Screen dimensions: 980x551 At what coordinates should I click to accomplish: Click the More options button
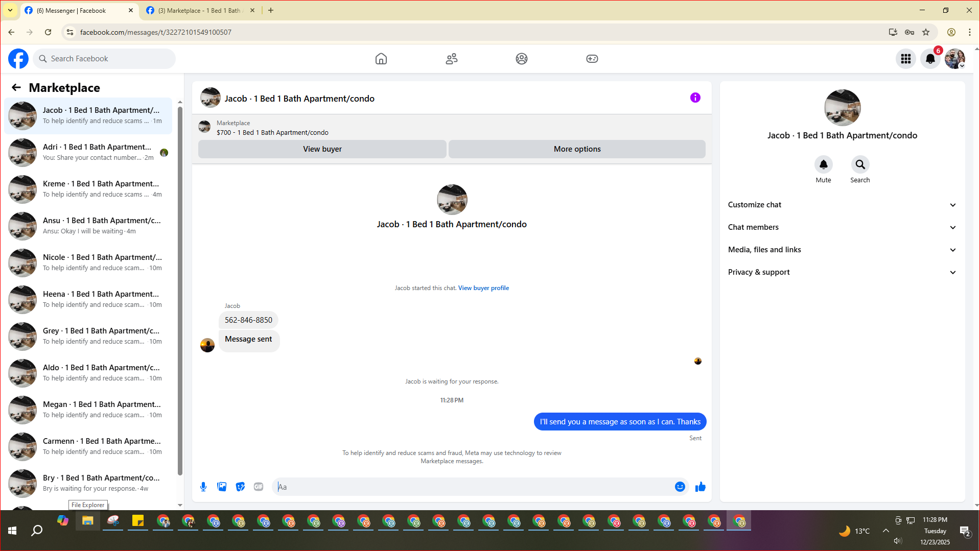click(577, 149)
